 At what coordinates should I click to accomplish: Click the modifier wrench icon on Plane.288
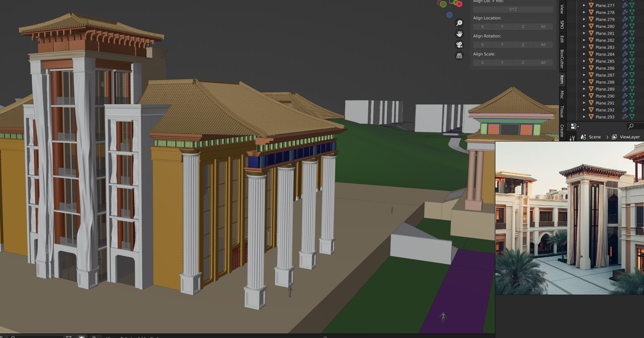pos(625,82)
